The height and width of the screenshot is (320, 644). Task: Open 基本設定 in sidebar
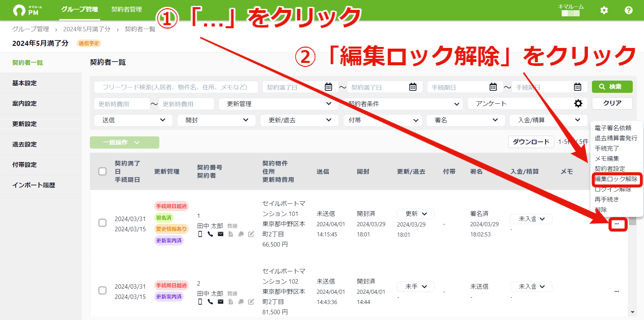41,83
